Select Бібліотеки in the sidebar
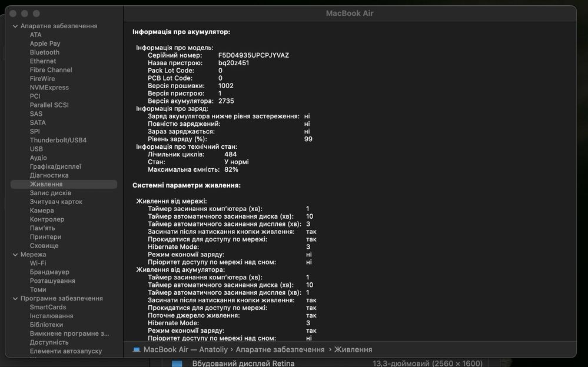This screenshot has width=588, height=367. [46, 325]
